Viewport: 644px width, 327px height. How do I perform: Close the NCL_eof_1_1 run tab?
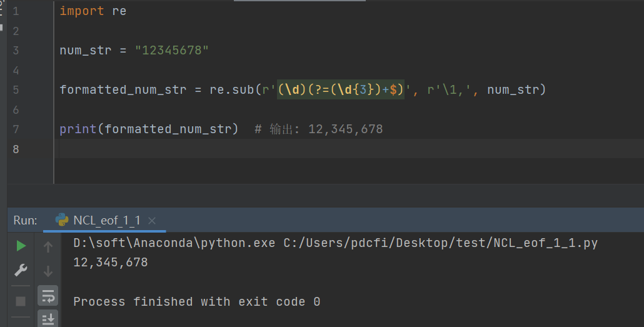click(x=152, y=220)
